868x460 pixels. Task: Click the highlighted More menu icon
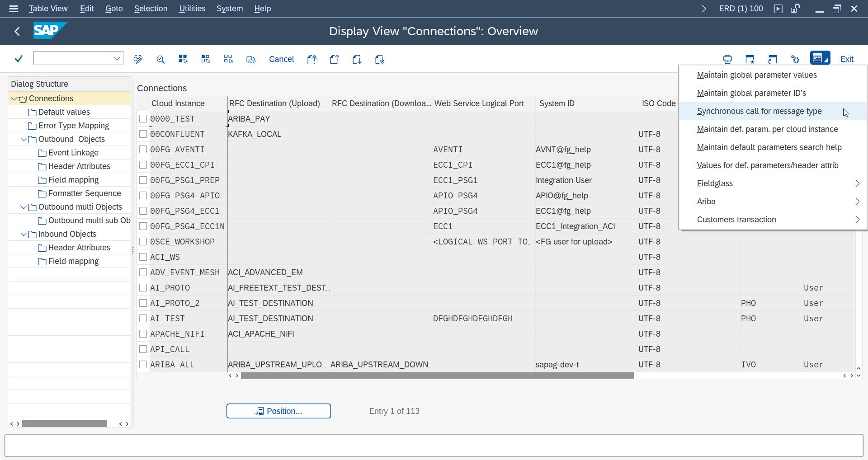(x=820, y=58)
